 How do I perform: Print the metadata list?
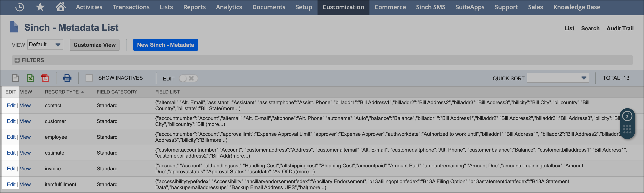(67, 78)
